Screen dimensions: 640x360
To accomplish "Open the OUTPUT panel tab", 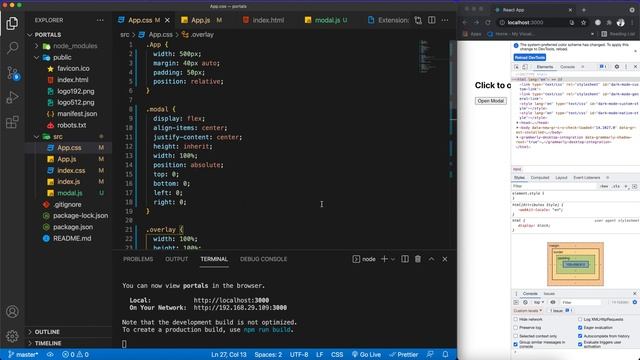I will tap(176, 259).
